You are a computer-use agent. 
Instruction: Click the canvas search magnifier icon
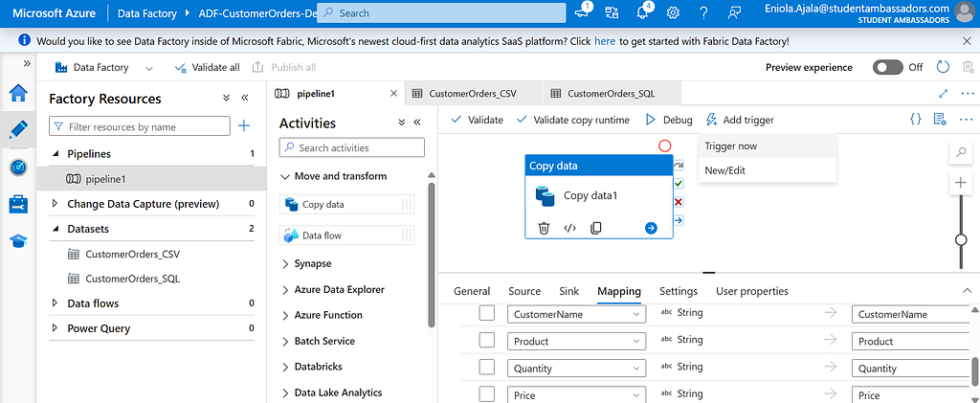[961, 152]
